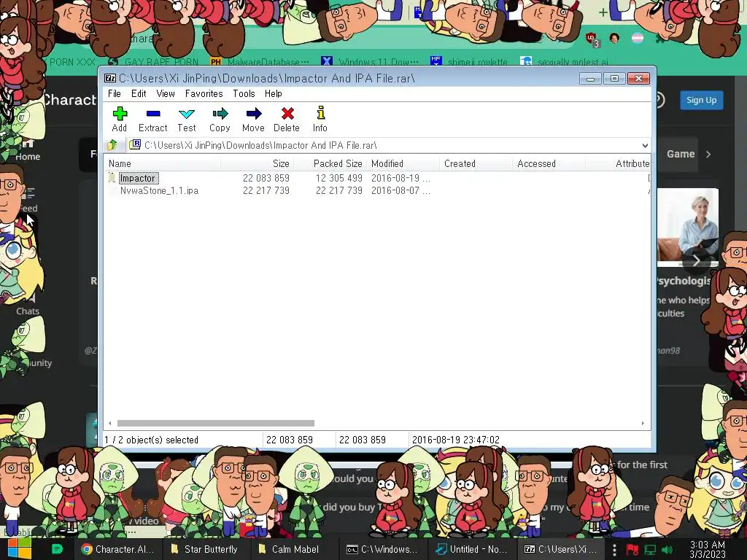
Task: Go up one folder level icon
Action: (x=112, y=145)
